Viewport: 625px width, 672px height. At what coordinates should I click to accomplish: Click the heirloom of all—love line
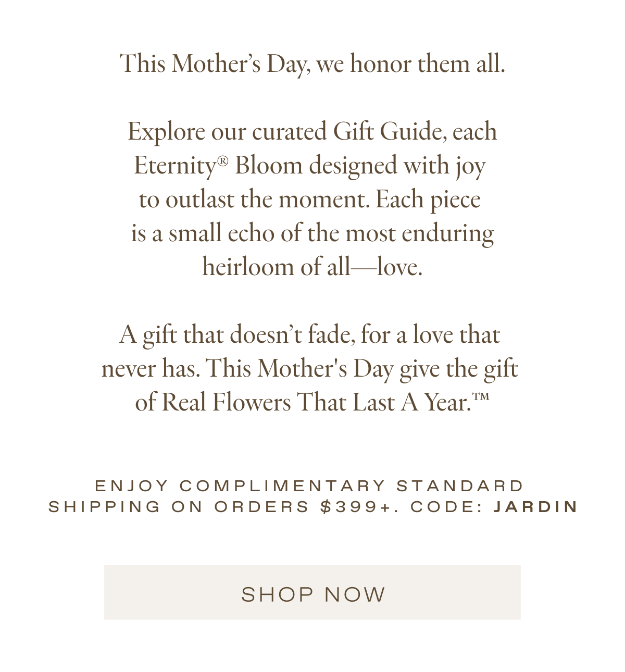[x=312, y=266]
